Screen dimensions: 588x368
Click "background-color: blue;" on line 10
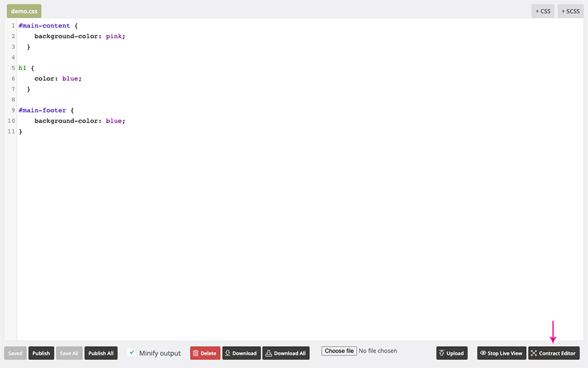pos(80,121)
